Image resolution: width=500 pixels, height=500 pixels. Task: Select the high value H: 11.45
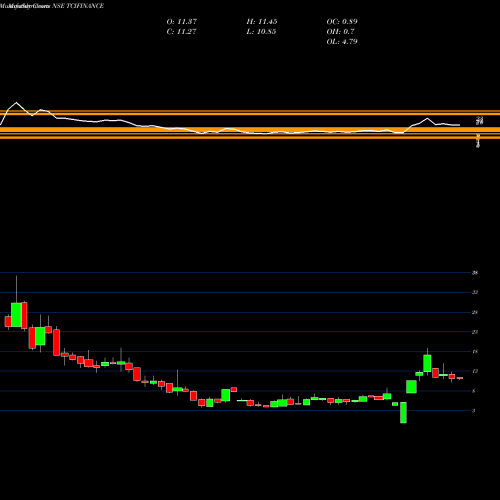tap(262, 22)
